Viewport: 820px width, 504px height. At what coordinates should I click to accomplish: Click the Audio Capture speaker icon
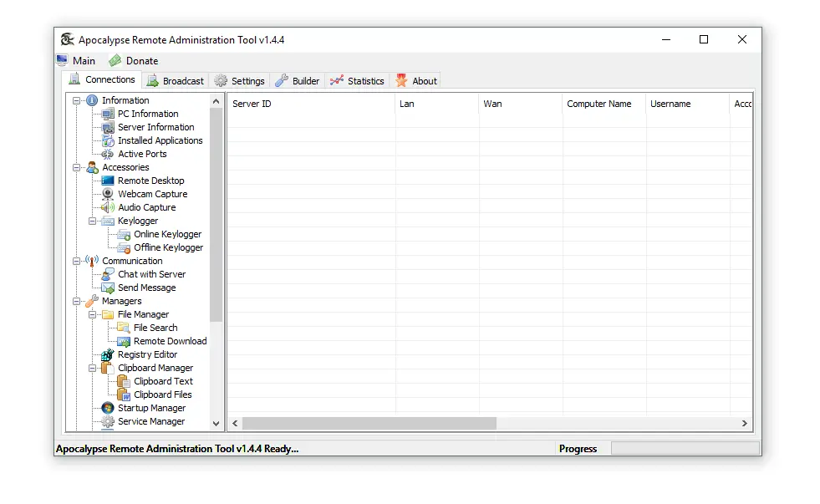[x=108, y=207]
